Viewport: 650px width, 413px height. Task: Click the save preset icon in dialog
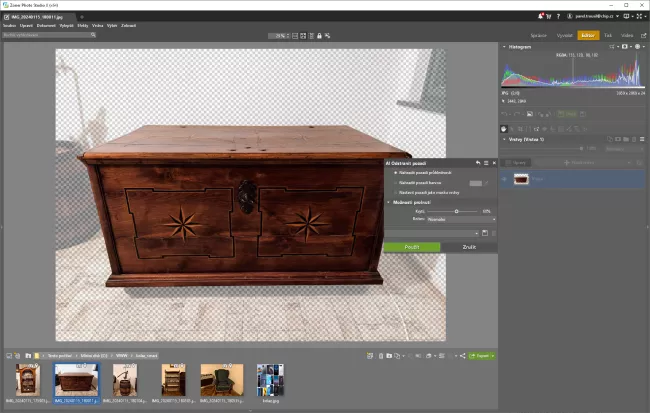coord(483,233)
